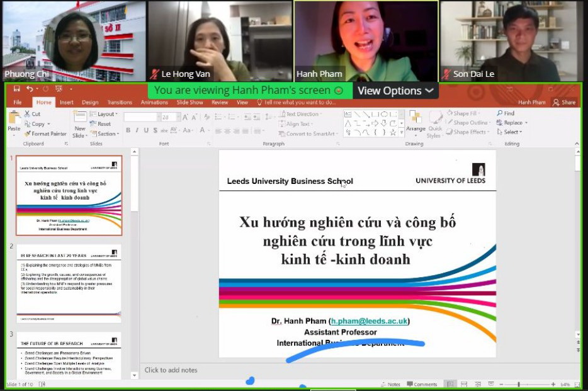
Task: Zoom out with the minus button
Action: pos(501,385)
